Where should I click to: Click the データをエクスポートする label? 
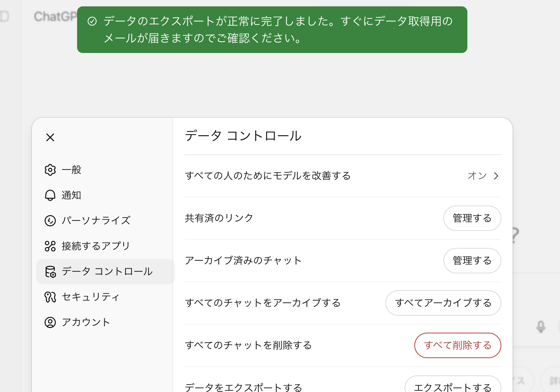pyautogui.click(x=243, y=387)
